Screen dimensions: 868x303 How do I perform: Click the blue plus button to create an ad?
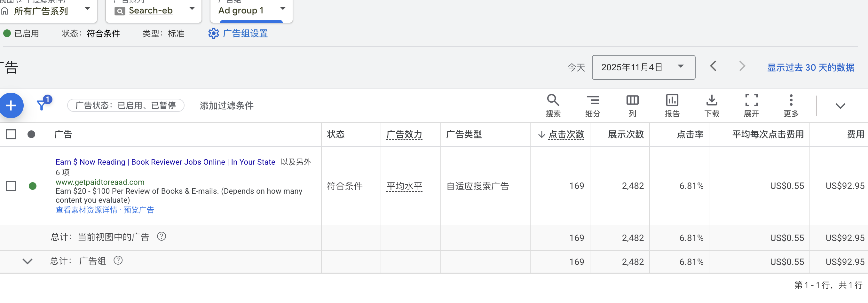[11, 105]
